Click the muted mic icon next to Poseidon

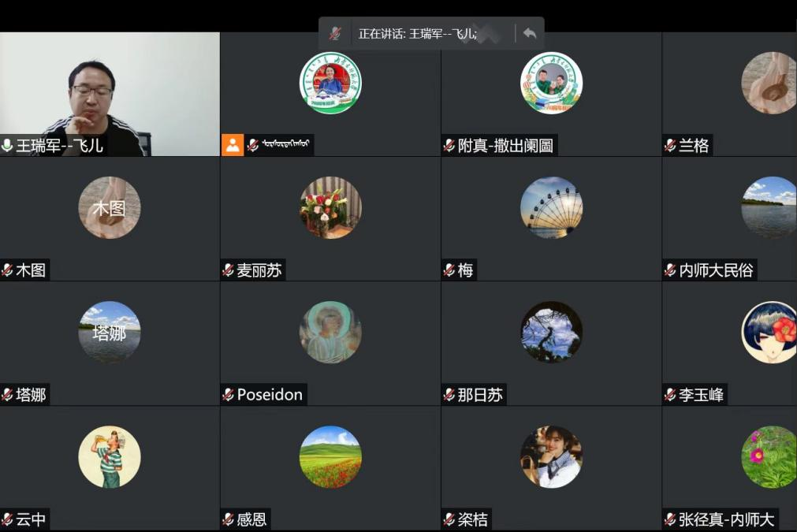(x=229, y=395)
